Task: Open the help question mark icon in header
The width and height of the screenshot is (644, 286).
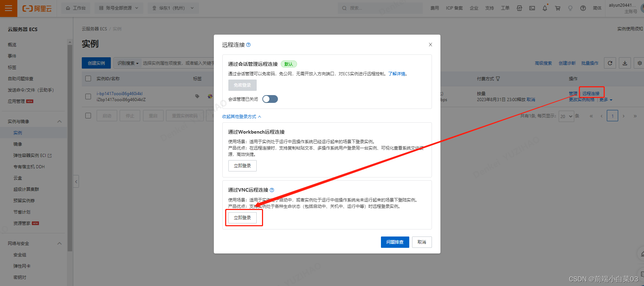Action: (583, 8)
